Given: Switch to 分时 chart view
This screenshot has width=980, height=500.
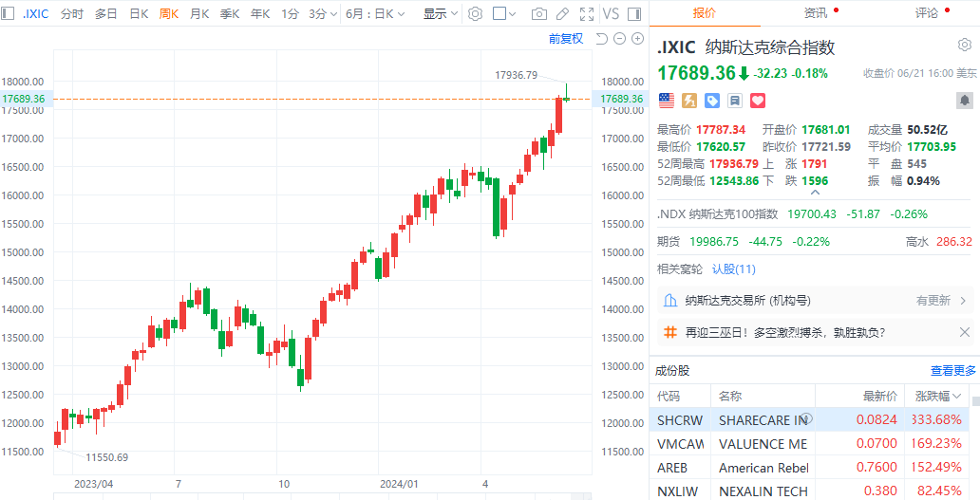Looking at the screenshot, I should pos(72,13).
